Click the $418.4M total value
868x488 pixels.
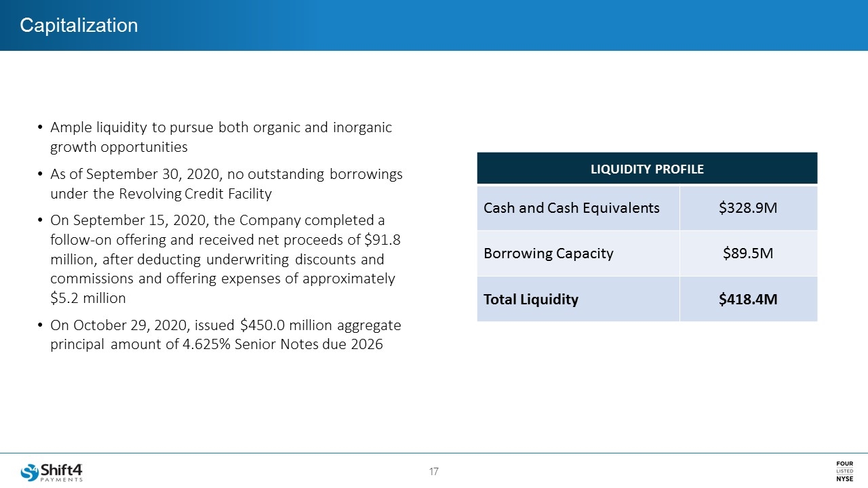748,298
